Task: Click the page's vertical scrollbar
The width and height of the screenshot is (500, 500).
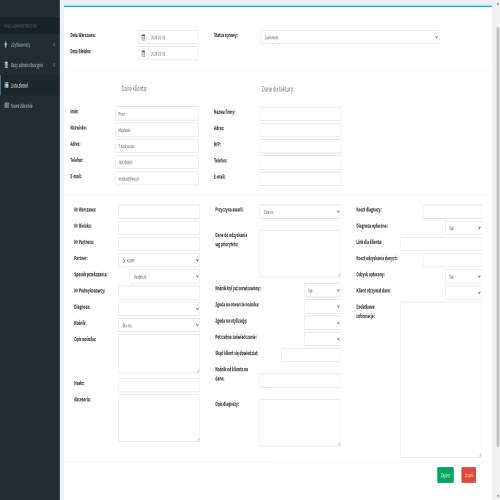Action: pos(498,237)
